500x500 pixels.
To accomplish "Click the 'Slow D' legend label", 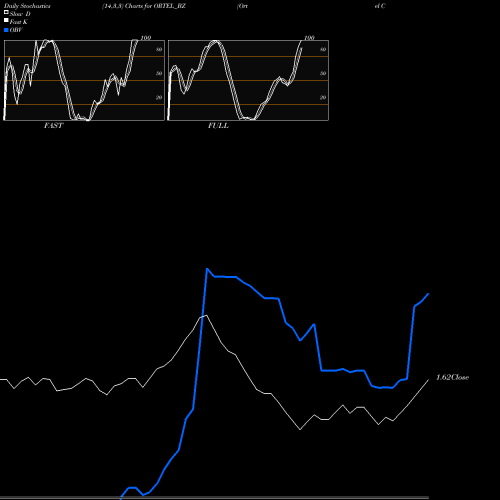I will point(20,14).
